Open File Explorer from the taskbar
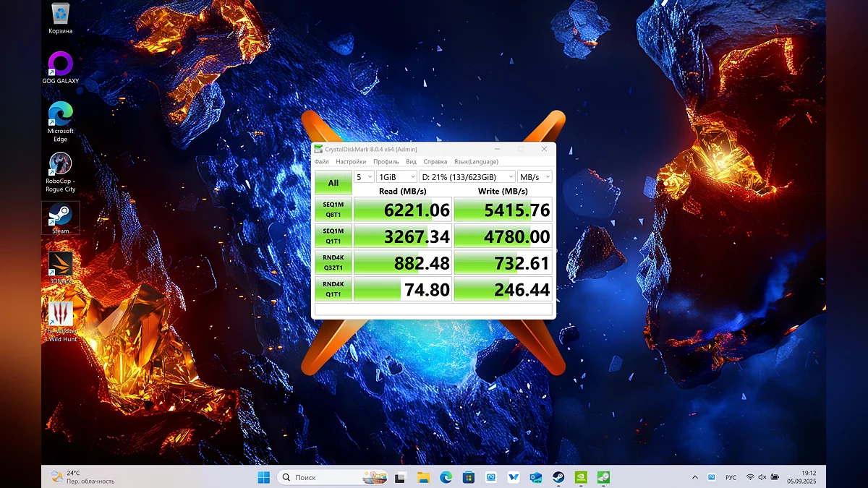868x488 pixels. 424,477
